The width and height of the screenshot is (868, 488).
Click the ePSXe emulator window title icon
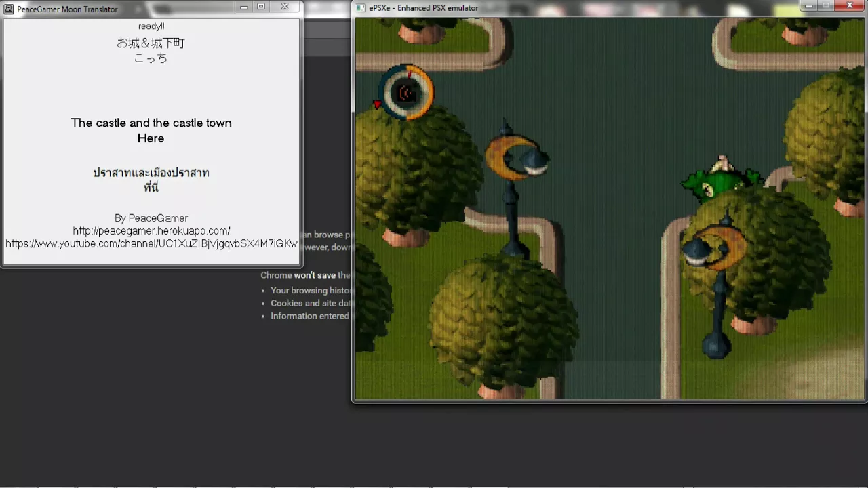tap(361, 8)
